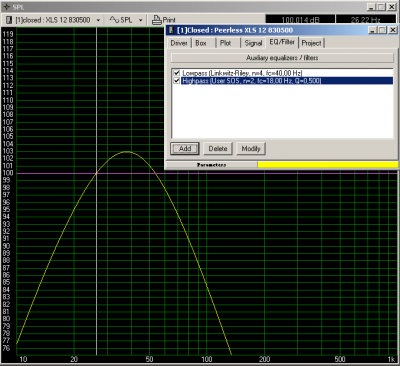Screen dimensions: 400x366
Task: Uncheck the Highpass User SOS filter checkbox
Action: (x=177, y=80)
